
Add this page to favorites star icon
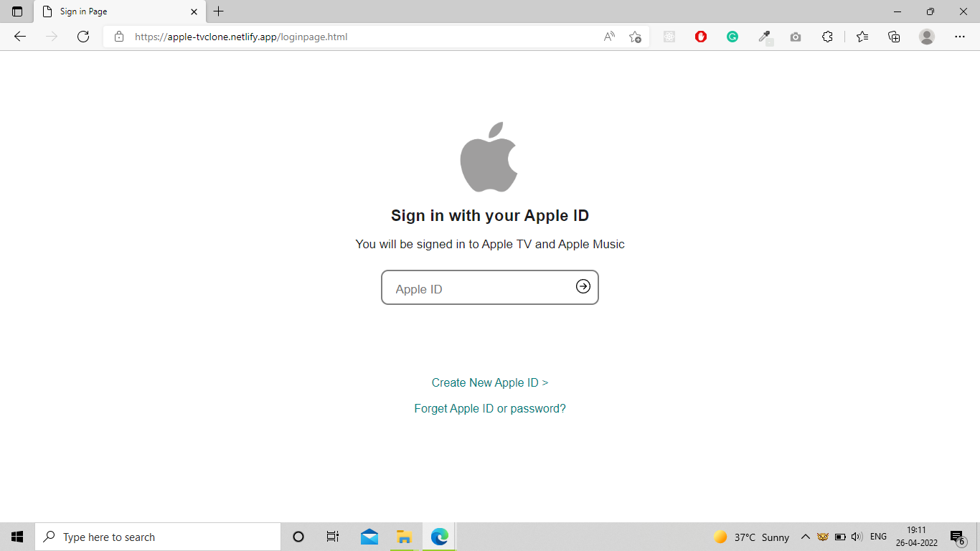click(635, 37)
